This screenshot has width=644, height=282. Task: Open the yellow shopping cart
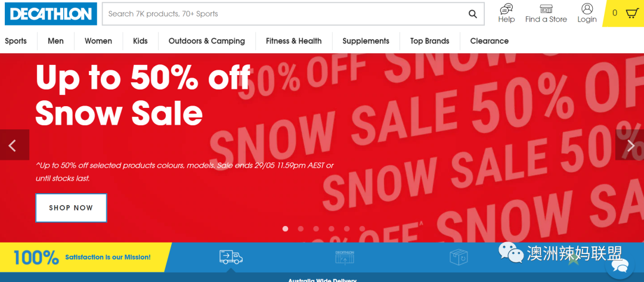(623, 13)
